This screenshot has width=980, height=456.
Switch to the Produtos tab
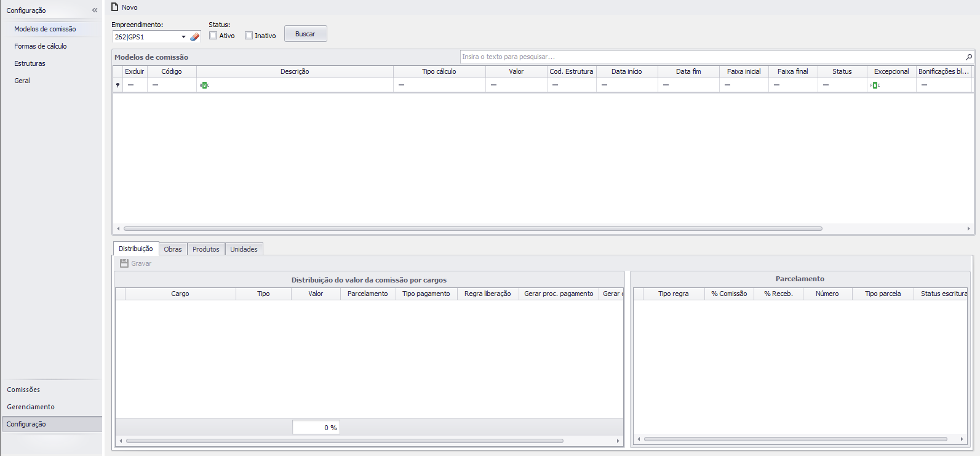coord(206,249)
